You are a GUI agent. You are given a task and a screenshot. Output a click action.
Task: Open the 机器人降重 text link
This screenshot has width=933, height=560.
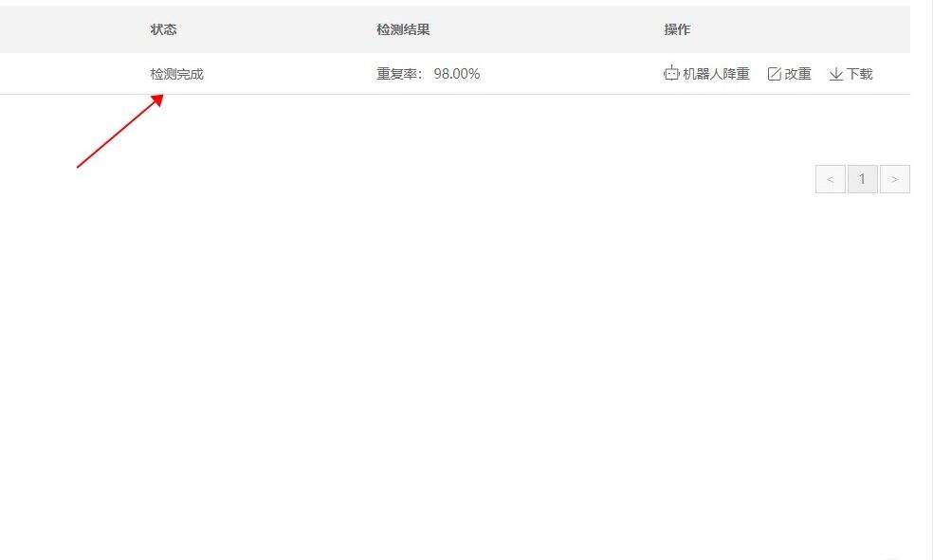coord(716,74)
